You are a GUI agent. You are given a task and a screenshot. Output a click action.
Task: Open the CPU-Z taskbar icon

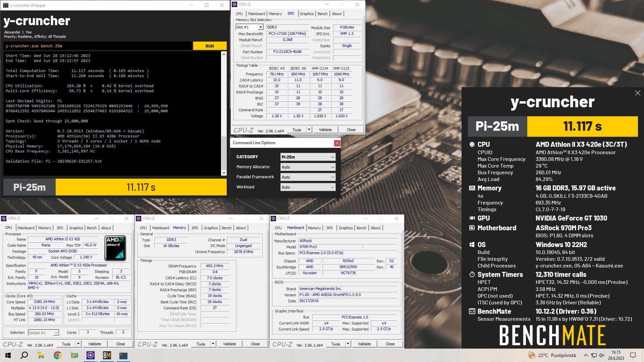coord(91,355)
